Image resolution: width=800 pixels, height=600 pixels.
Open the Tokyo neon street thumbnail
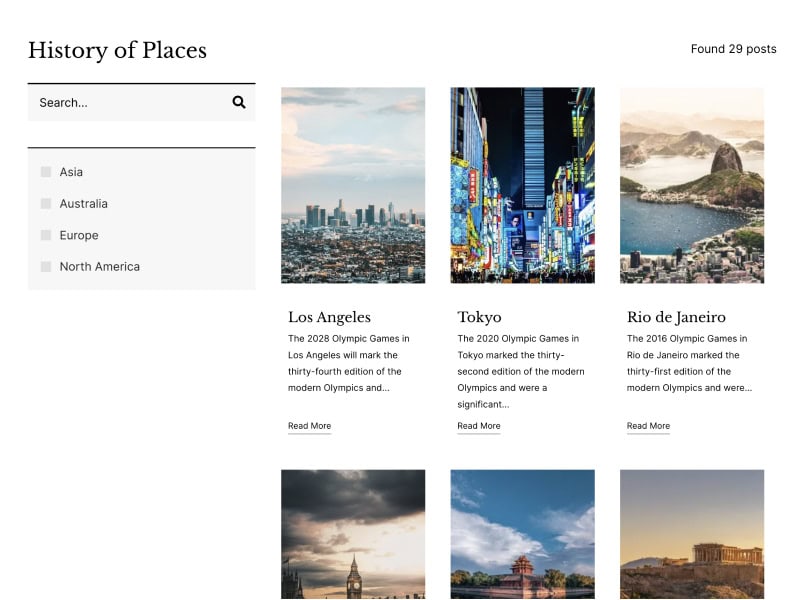[522, 185]
